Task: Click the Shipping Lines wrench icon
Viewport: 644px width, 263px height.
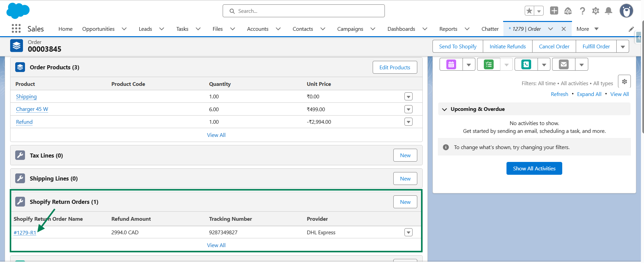Action: click(20, 178)
